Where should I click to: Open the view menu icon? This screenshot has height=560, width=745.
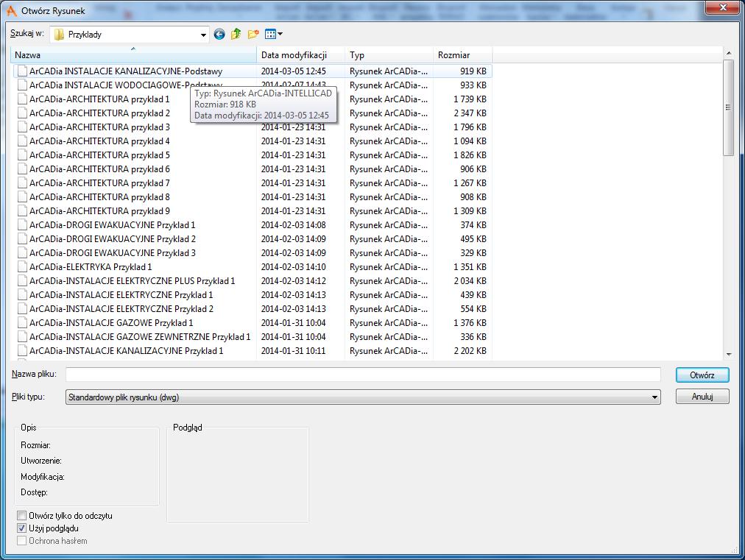pyautogui.click(x=270, y=34)
